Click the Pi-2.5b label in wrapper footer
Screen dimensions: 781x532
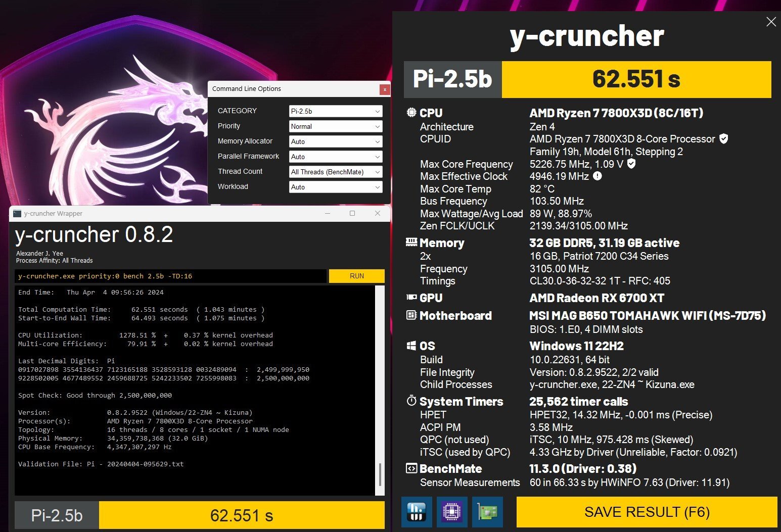57,515
